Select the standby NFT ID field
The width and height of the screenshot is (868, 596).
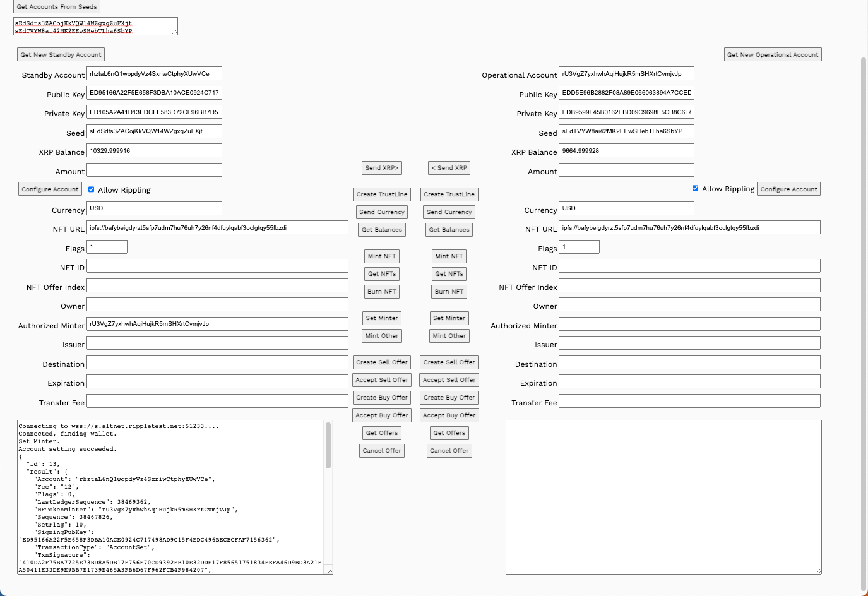pyautogui.click(x=217, y=266)
